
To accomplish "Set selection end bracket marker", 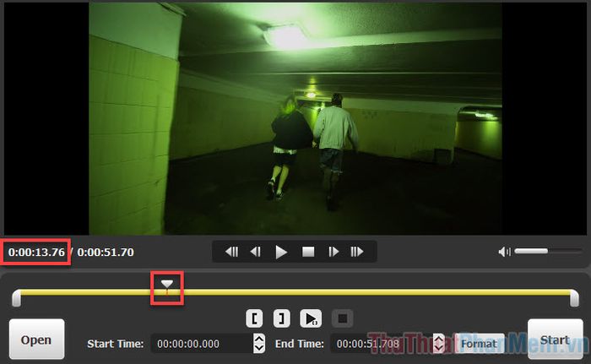I will [281, 318].
